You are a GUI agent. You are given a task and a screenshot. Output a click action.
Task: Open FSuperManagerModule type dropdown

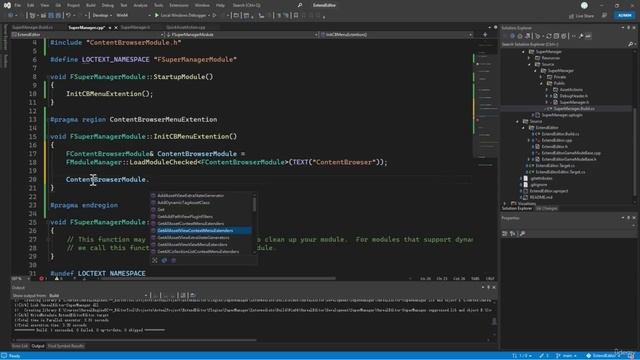242,35
